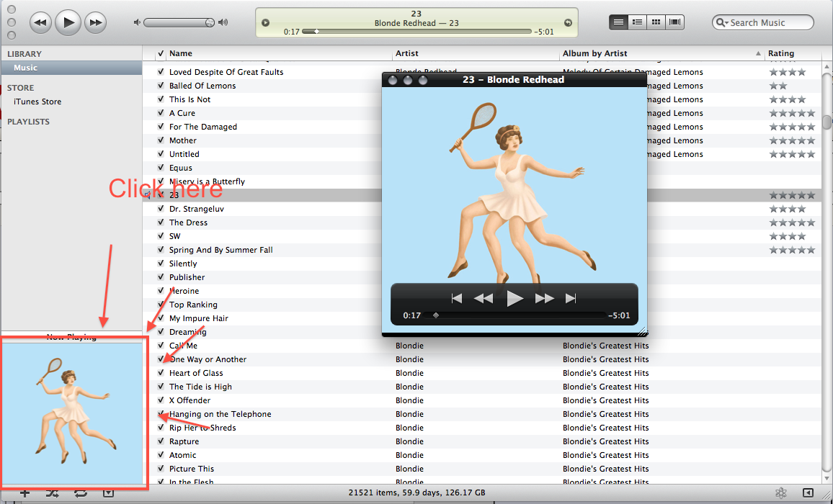Switch to song list view
The height and width of the screenshot is (504, 833).
click(x=618, y=22)
